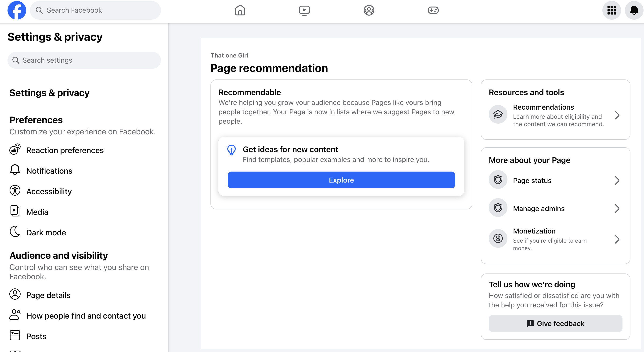
Task: Open the Video tab icon
Action: tap(304, 10)
